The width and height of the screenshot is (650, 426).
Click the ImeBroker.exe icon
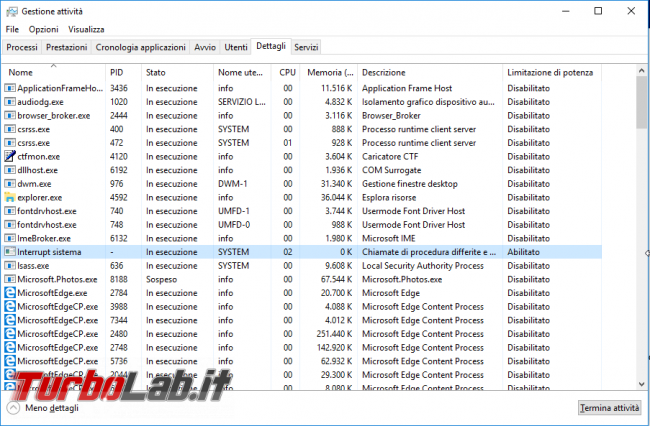10,238
